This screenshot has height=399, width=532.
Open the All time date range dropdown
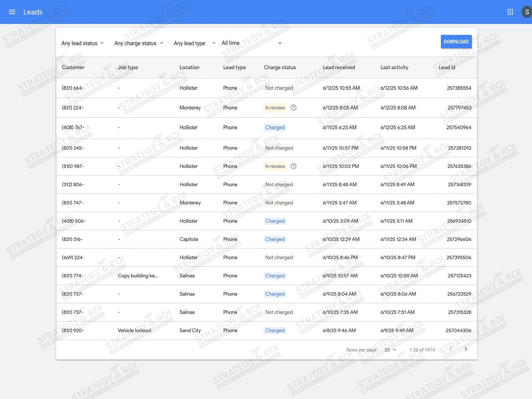251,43
